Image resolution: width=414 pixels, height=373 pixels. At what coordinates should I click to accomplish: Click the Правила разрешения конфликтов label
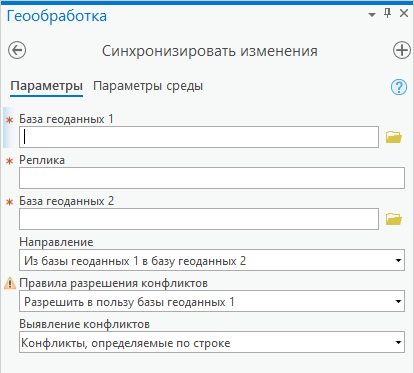(x=113, y=283)
